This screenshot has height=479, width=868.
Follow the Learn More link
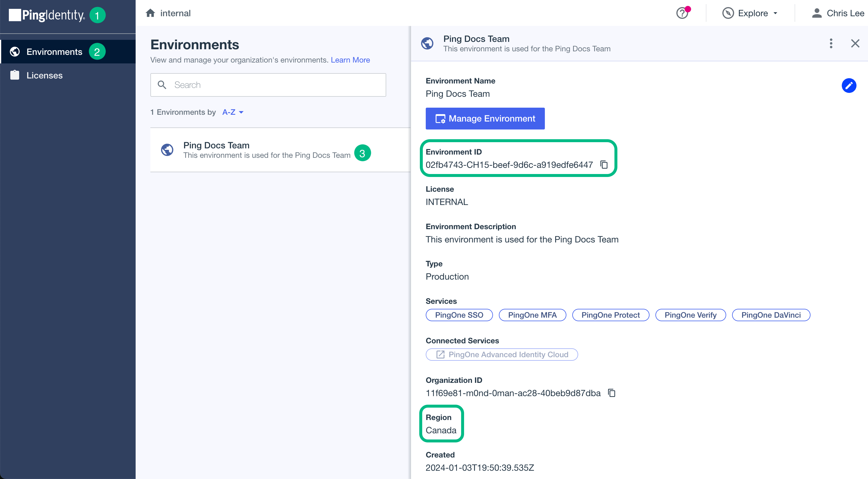(x=350, y=60)
